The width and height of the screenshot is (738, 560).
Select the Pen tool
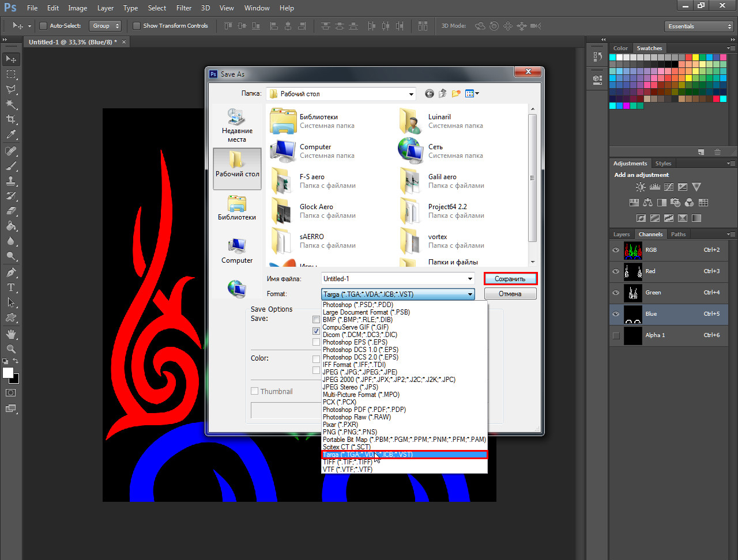pos(11,272)
